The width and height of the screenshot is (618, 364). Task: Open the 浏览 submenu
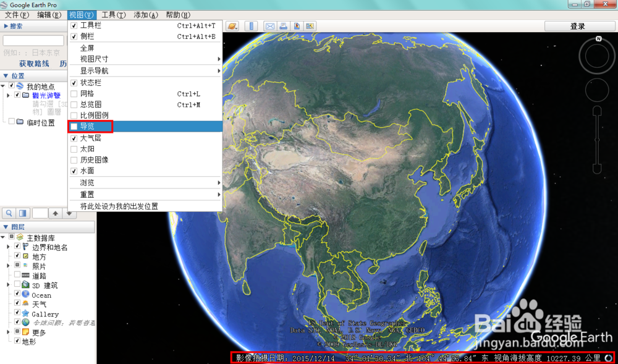pyautogui.click(x=145, y=183)
